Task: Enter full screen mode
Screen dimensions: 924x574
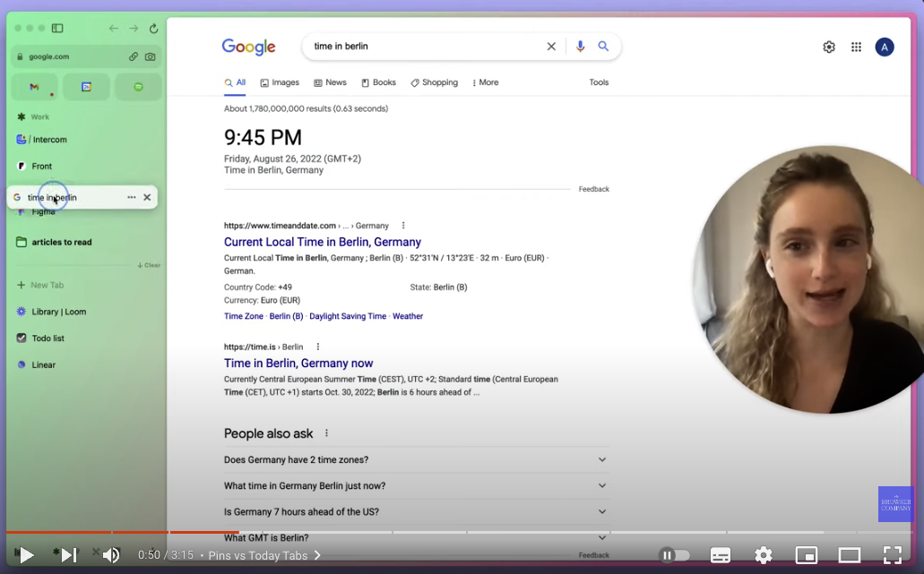Action: point(893,554)
